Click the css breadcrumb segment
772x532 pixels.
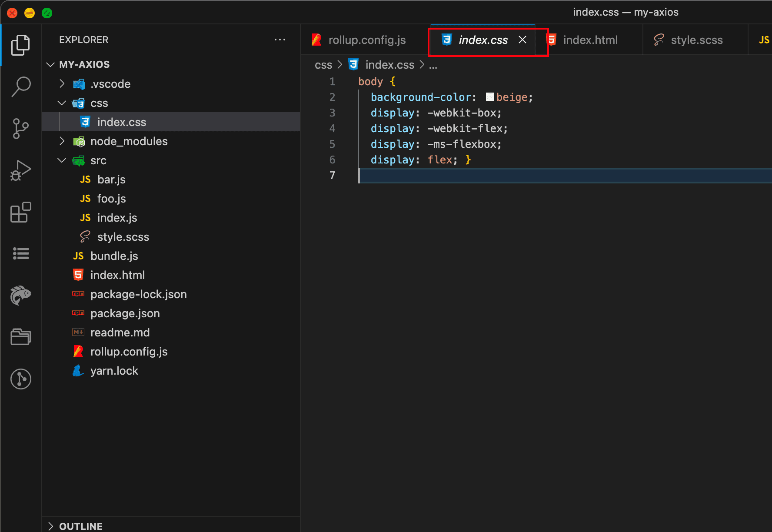(x=323, y=65)
